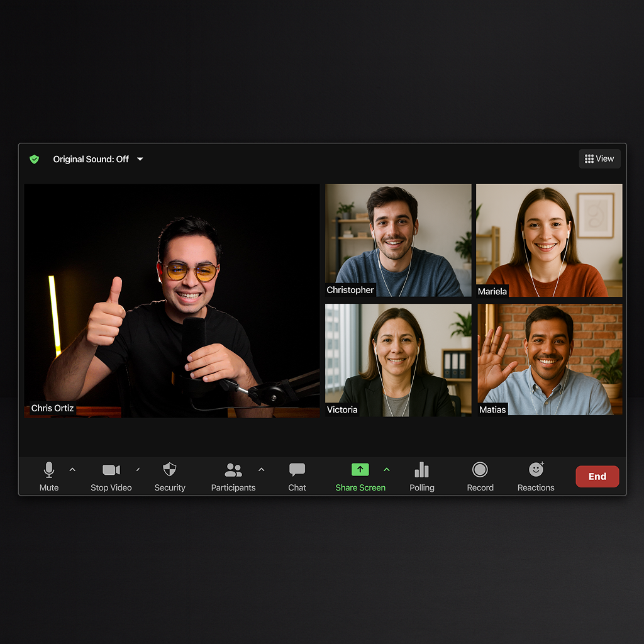Click the green Share Screen icon
This screenshot has height=644, width=644.
coord(360,469)
